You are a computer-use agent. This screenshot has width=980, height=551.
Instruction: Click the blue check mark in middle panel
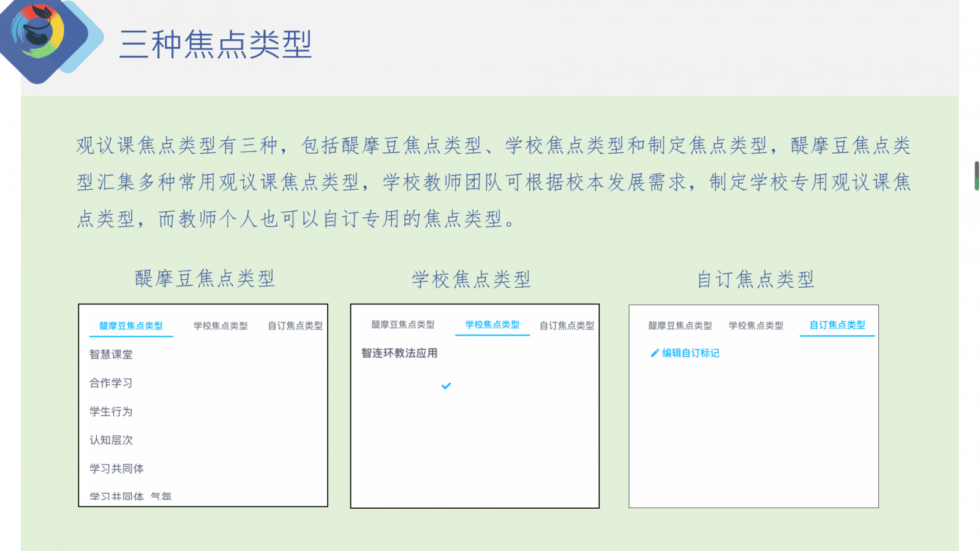click(446, 386)
